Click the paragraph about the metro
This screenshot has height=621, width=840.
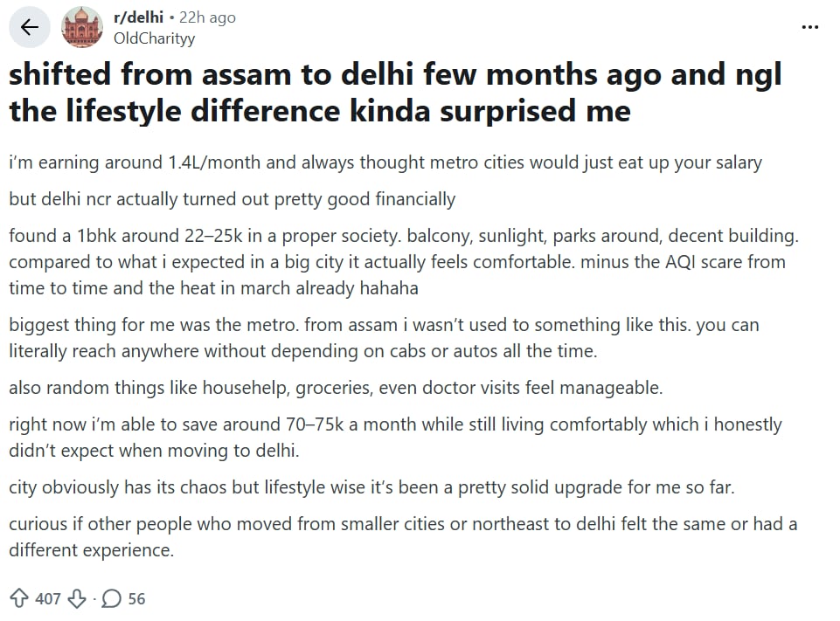pyautogui.click(x=385, y=337)
